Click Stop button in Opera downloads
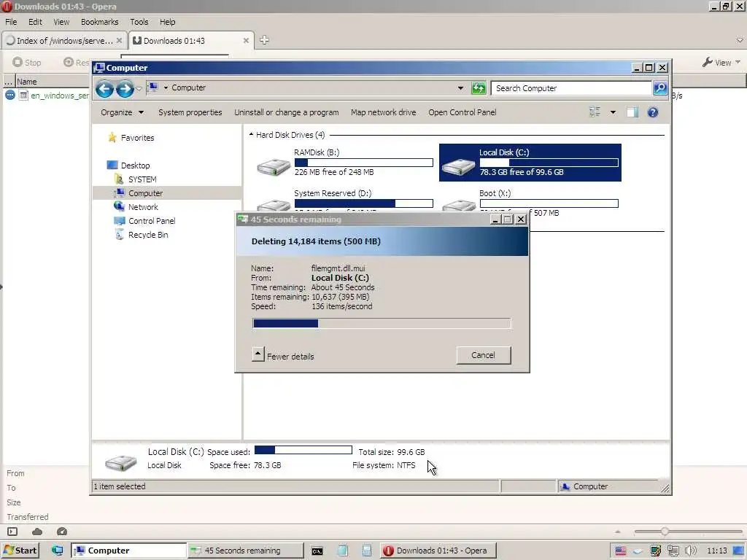The height and width of the screenshot is (560, 747). (27, 63)
